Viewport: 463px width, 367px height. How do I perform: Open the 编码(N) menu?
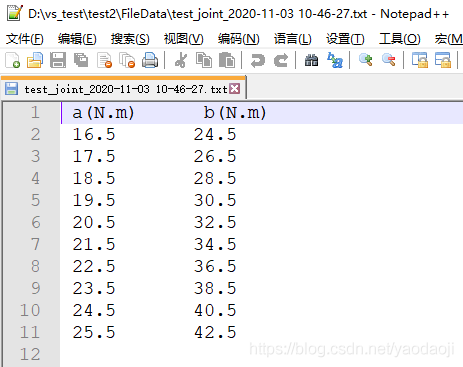tap(239, 39)
